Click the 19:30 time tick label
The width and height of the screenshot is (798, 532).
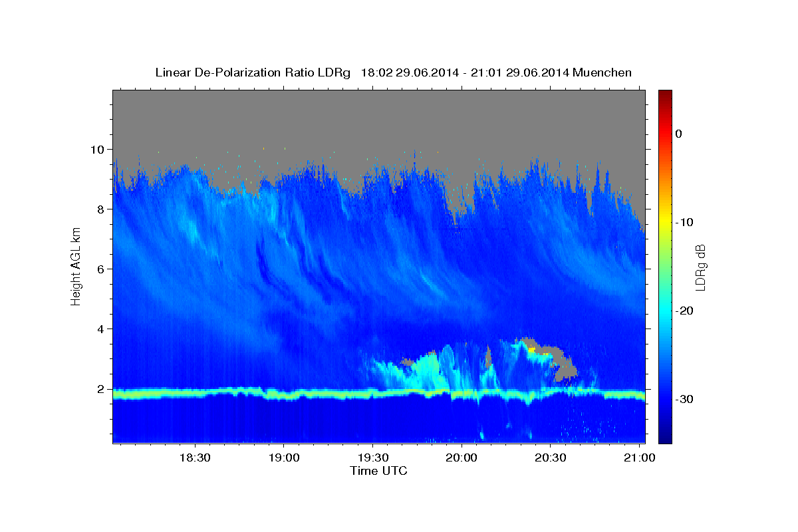(373, 458)
